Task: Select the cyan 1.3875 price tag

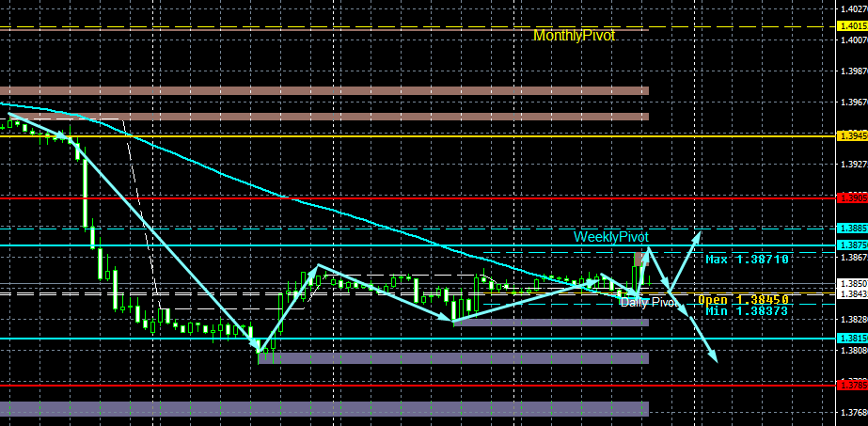Action: point(853,245)
